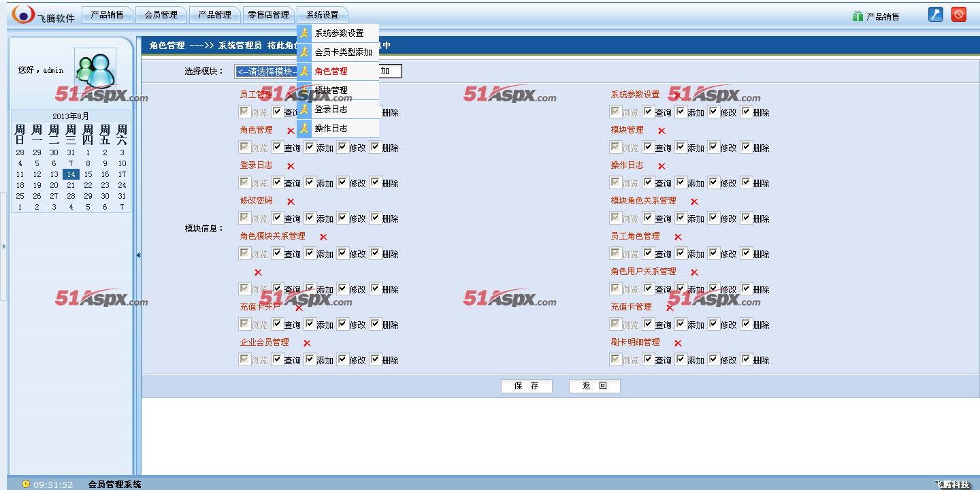Open the 选择模块 dropdown list
Viewport: 980px width, 490px height.
[x=266, y=71]
